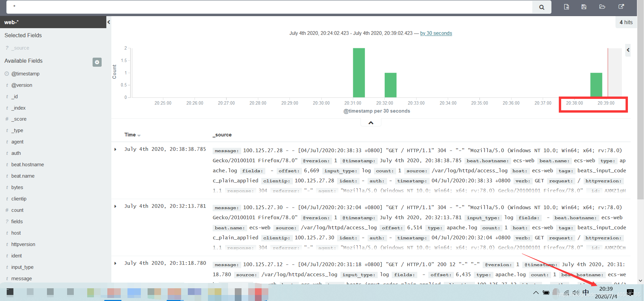Image resolution: width=644 pixels, height=301 pixels.
Task: Click the _source column header
Action: 222,135
